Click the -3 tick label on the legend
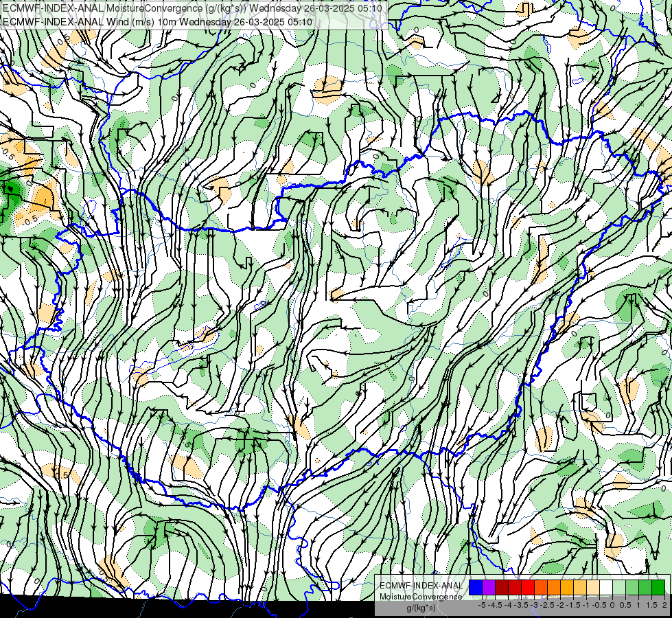The height and width of the screenshot is (618, 672). coord(534,605)
